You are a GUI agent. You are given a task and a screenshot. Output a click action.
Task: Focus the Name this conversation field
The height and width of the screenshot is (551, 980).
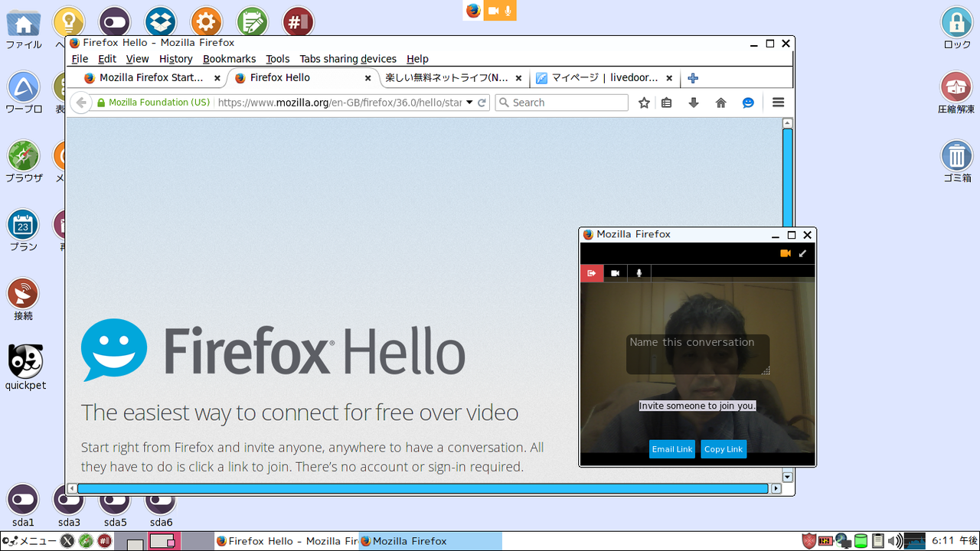tap(697, 354)
